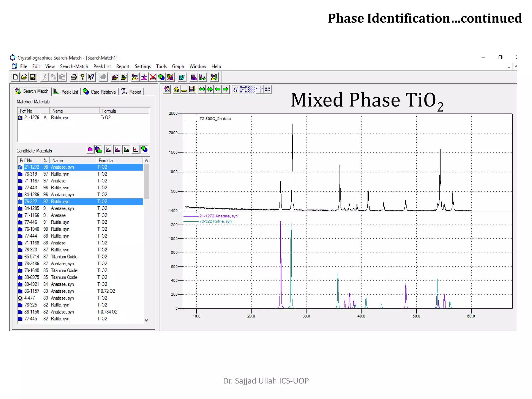The width and height of the screenshot is (532, 399).
Task: Open the Settings menu
Action: tap(143, 66)
